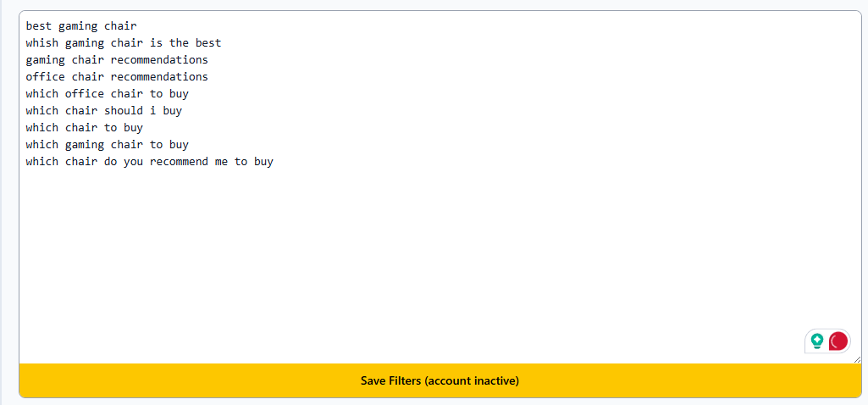868x405 pixels.
Task: Click the red crescent extension icon
Action: [x=838, y=341]
